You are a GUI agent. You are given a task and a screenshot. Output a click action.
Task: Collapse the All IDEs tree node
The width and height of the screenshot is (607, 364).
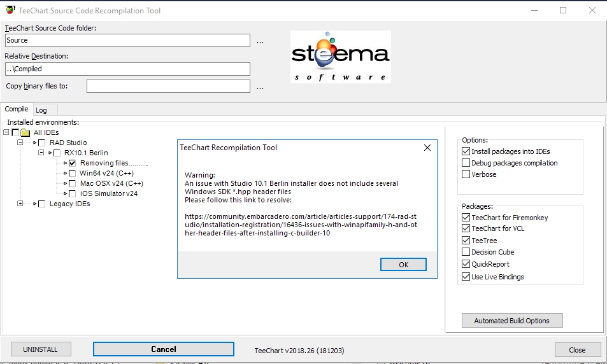(x=6, y=132)
